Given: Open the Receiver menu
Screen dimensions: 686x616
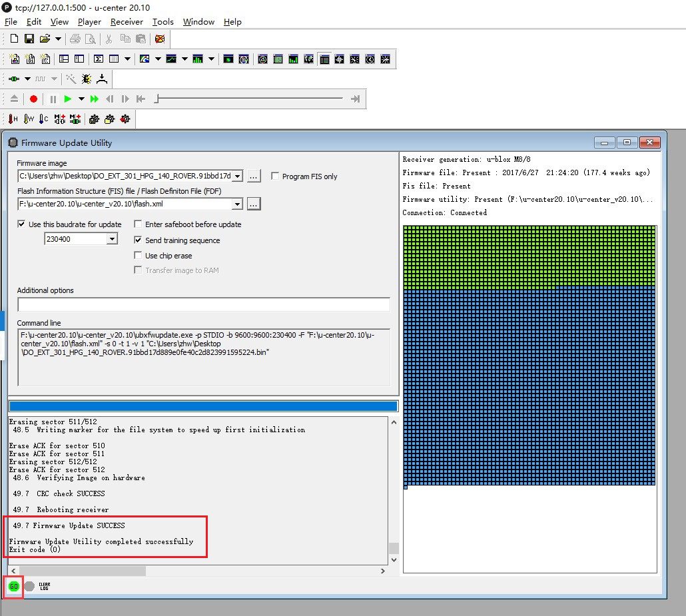Looking at the screenshot, I should pyautogui.click(x=127, y=22).
